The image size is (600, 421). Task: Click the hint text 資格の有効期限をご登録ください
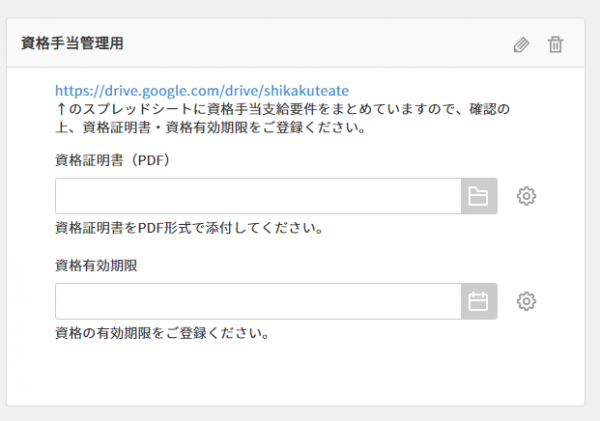coord(162,333)
